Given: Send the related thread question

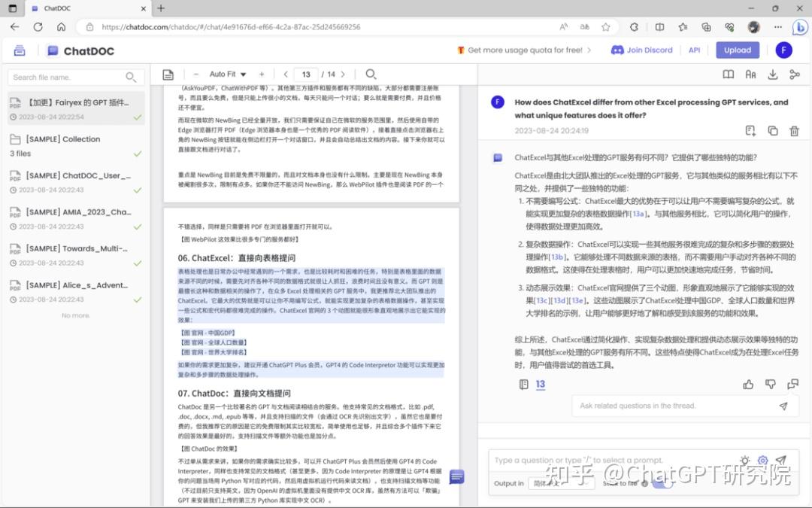Looking at the screenshot, I should [783, 406].
